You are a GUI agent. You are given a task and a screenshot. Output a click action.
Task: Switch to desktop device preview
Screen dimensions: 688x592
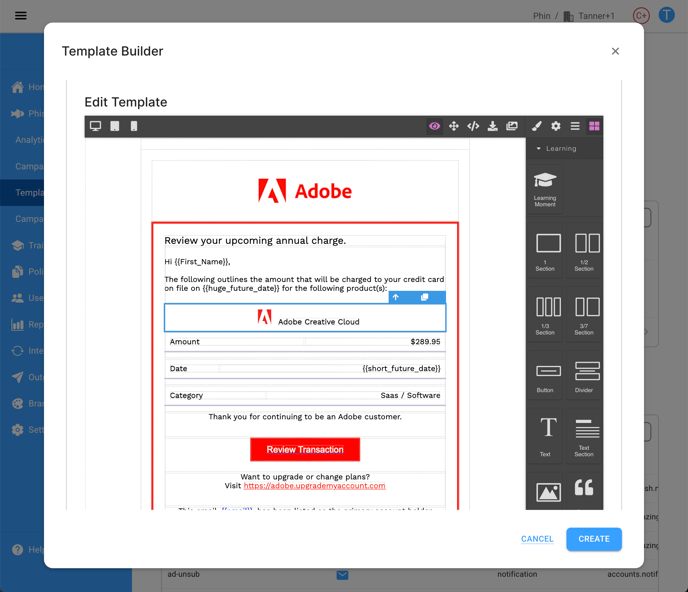[x=95, y=126]
